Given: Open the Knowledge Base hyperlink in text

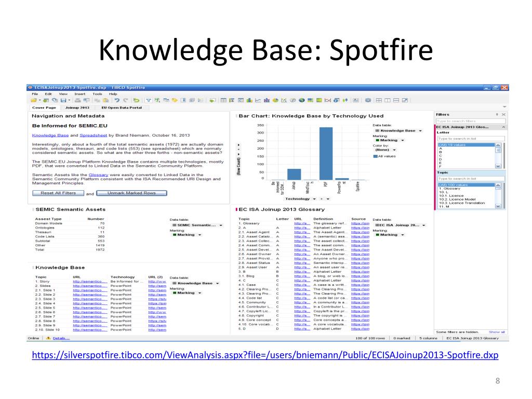Looking at the screenshot, I should click(x=50, y=135).
